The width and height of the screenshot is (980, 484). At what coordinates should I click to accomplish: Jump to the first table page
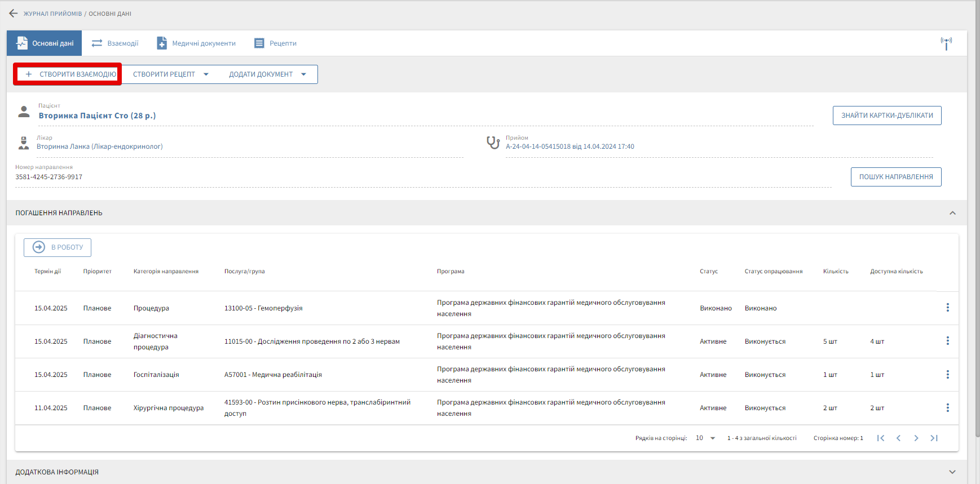click(881, 438)
